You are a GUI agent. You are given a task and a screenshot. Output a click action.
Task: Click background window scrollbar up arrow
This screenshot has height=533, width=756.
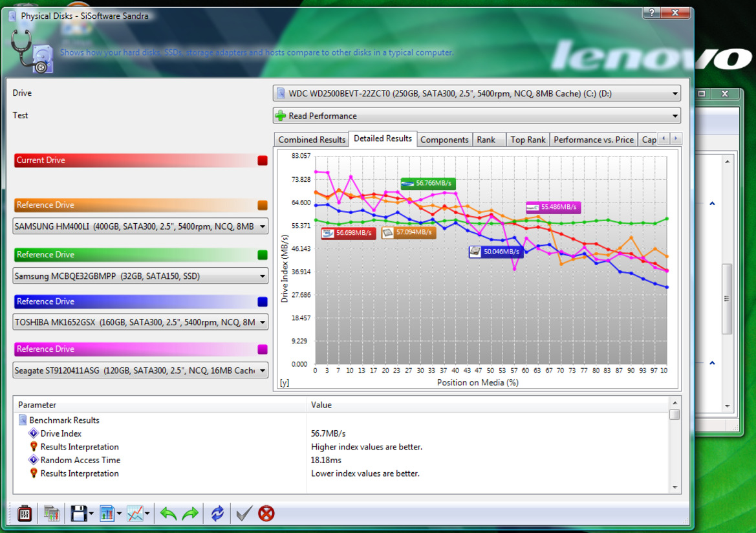[727, 162]
